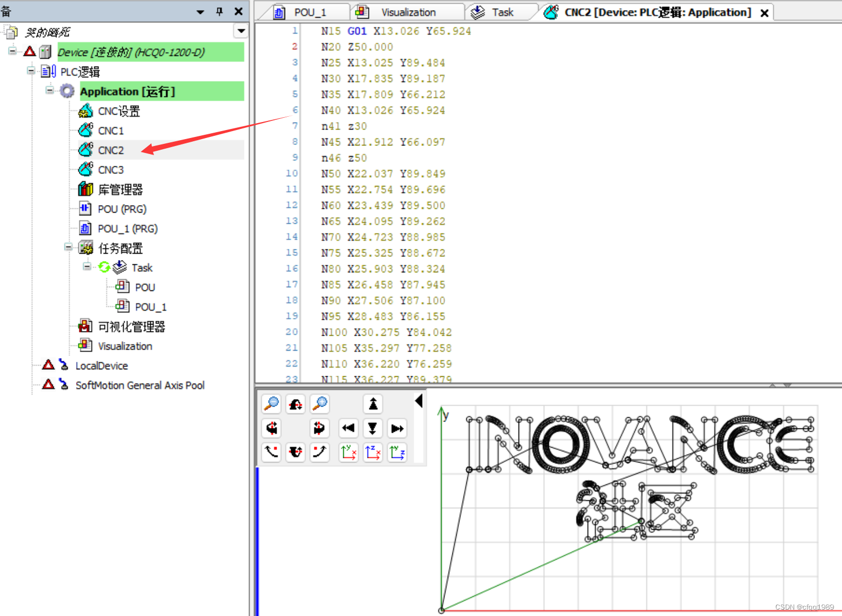Click the move view down arrow
Viewport: 842px width, 616px height.
[373, 428]
